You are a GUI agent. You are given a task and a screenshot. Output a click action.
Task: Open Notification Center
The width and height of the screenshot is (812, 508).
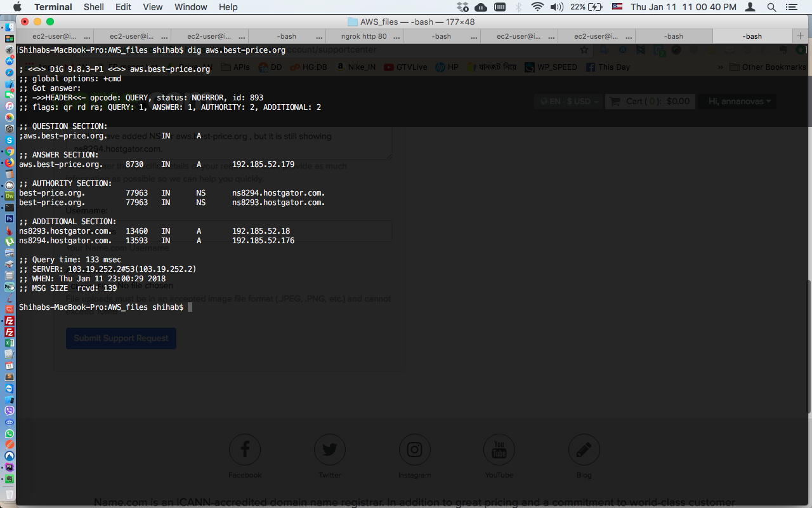(x=790, y=7)
